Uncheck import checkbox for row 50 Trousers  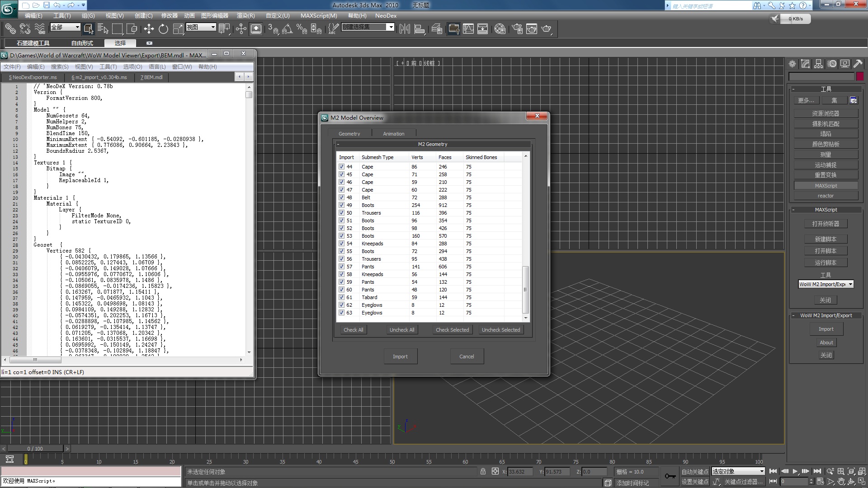[x=341, y=213]
